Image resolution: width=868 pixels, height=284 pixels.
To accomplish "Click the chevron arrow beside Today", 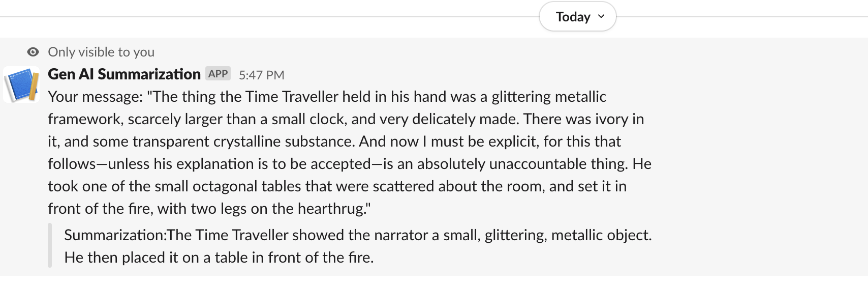I will pos(602,17).
